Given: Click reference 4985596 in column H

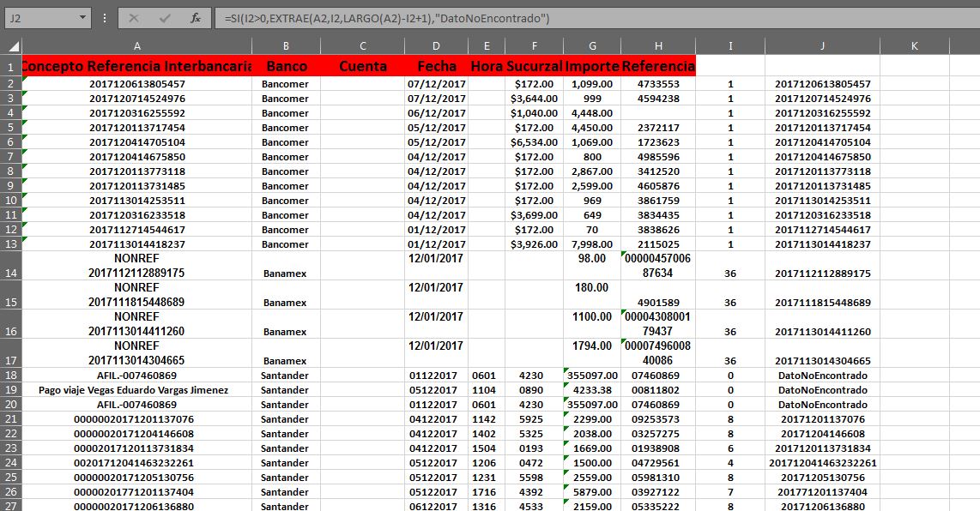Looking at the screenshot, I should tap(658, 157).
